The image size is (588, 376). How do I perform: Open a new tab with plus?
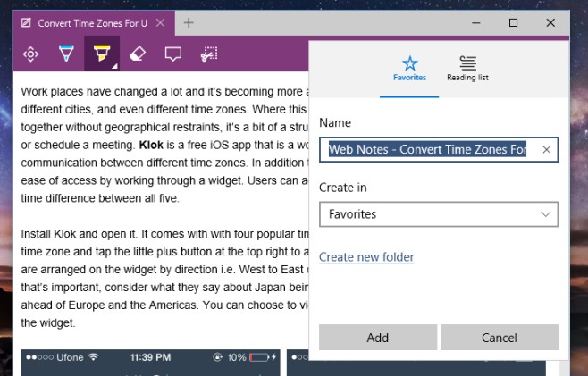click(x=189, y=23)
